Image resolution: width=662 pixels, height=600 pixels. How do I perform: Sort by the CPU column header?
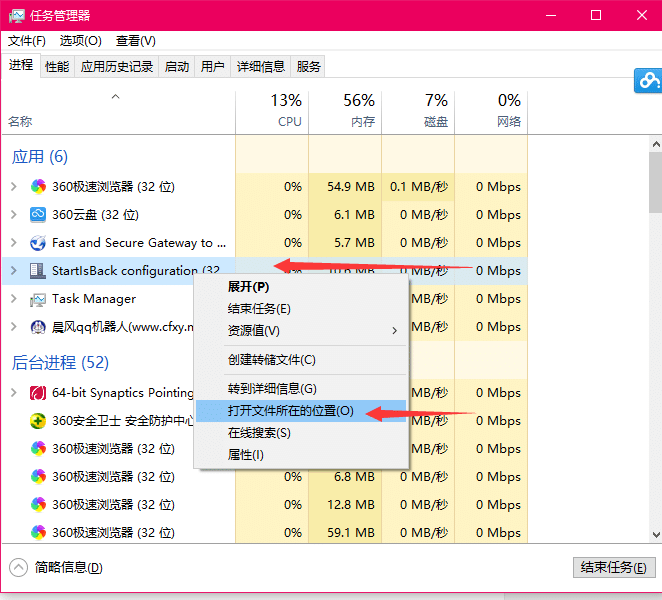tap(272, 111)
